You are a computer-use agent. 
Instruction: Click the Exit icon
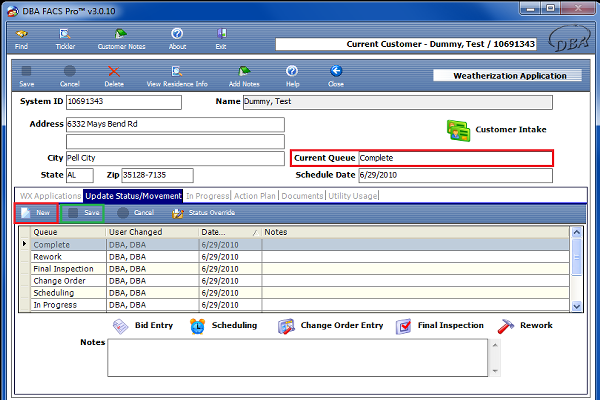coord(221,39)
